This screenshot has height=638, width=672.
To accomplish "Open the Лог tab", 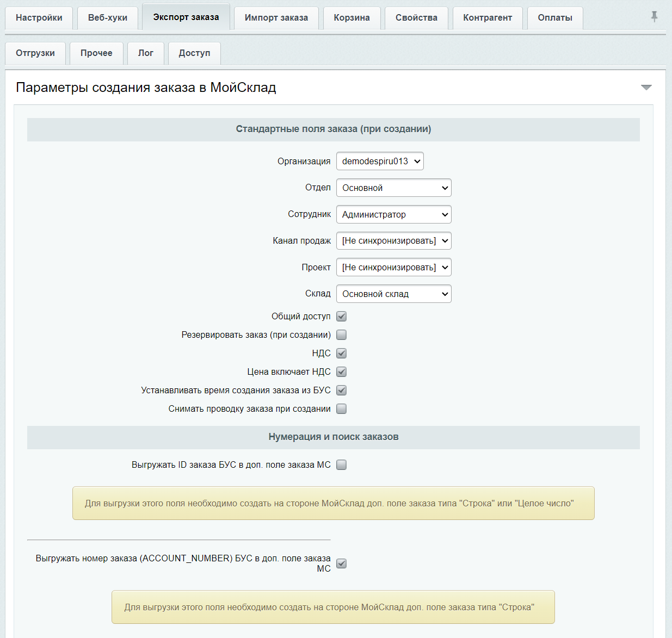I will 146,53.
